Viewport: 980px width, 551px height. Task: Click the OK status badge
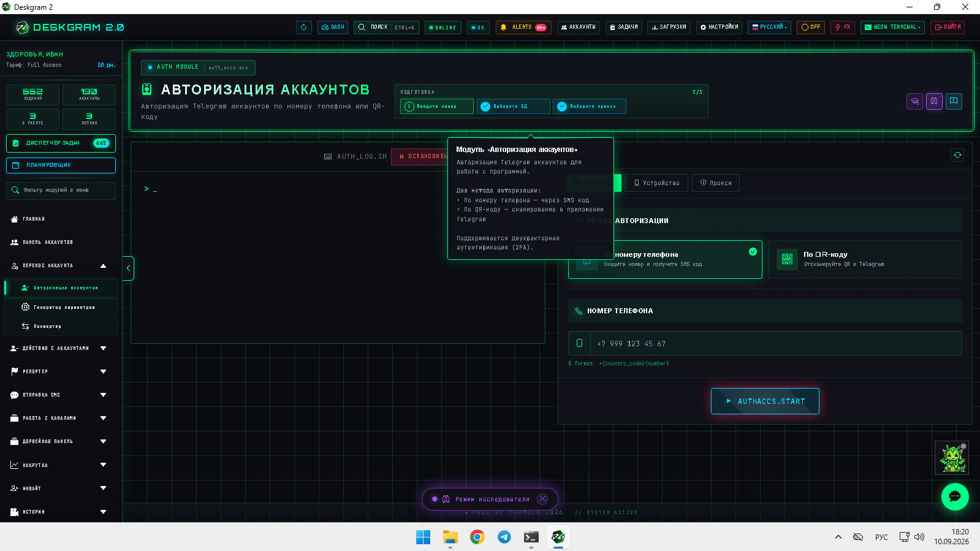(478, 28)
